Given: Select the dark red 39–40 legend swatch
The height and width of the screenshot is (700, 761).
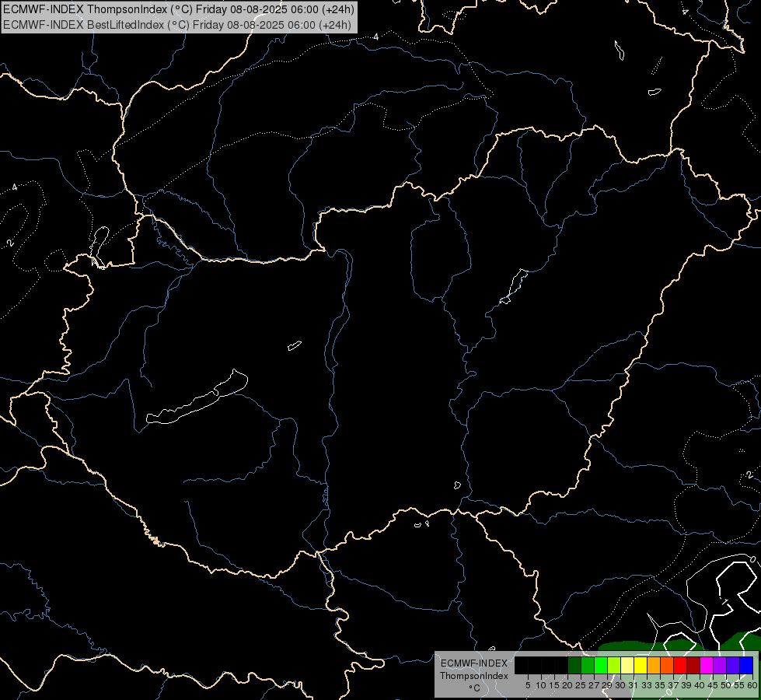Looking at the screenshot, I should click(x=693, y=666).
